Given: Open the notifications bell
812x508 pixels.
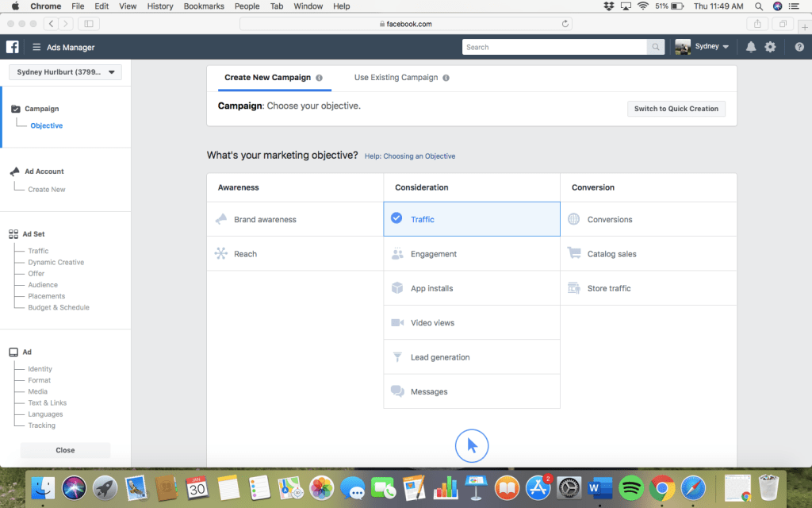Looking at the screenshot, I should point(751,47).
